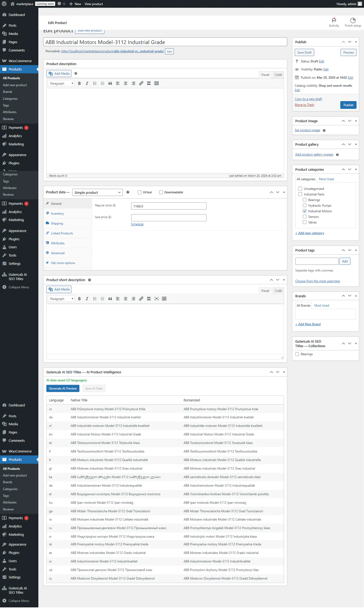364x609 pixels.
Task: Collapse the Brands panel toggle arrow
Action: (356, 296)
